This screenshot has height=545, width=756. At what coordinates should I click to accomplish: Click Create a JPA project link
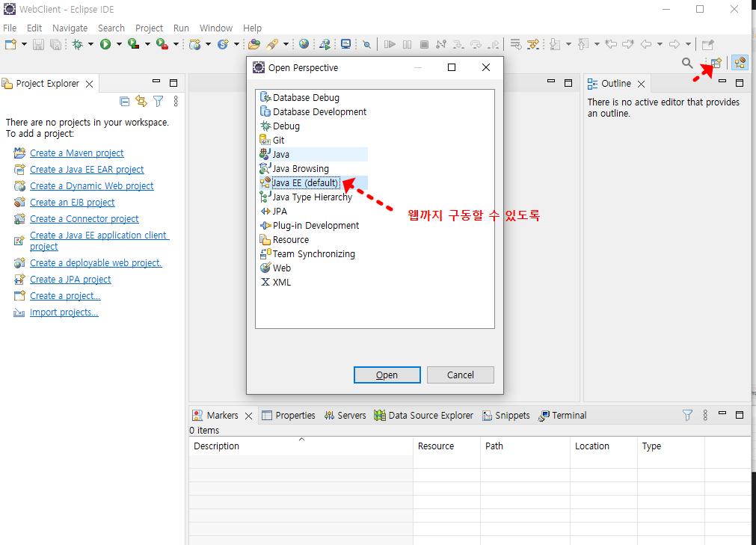coord(70,279)
